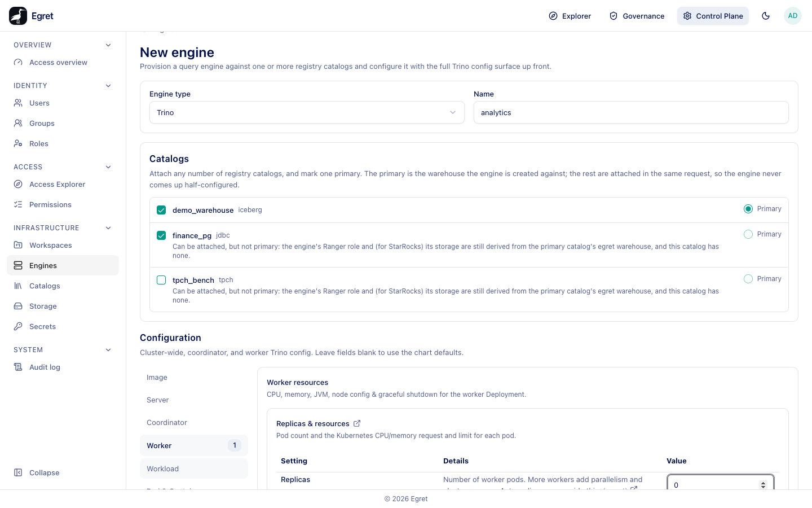Image resolution: width=812 pixels, height=508 pixels.
Task: Click the Workspaces icon in sidebar
Action: pos(18,245)
